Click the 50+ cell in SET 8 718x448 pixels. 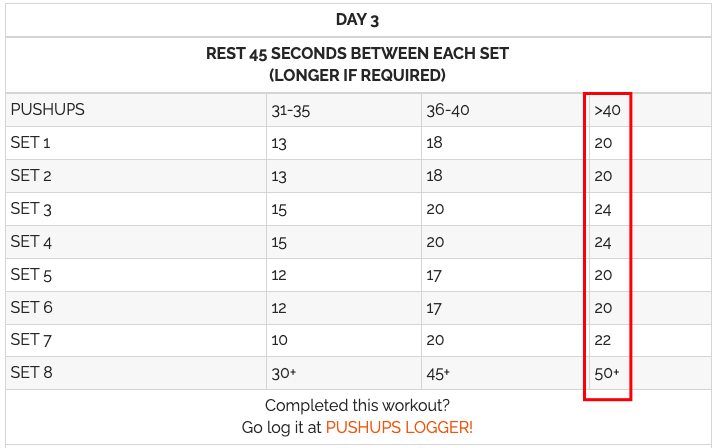(606, 373)
